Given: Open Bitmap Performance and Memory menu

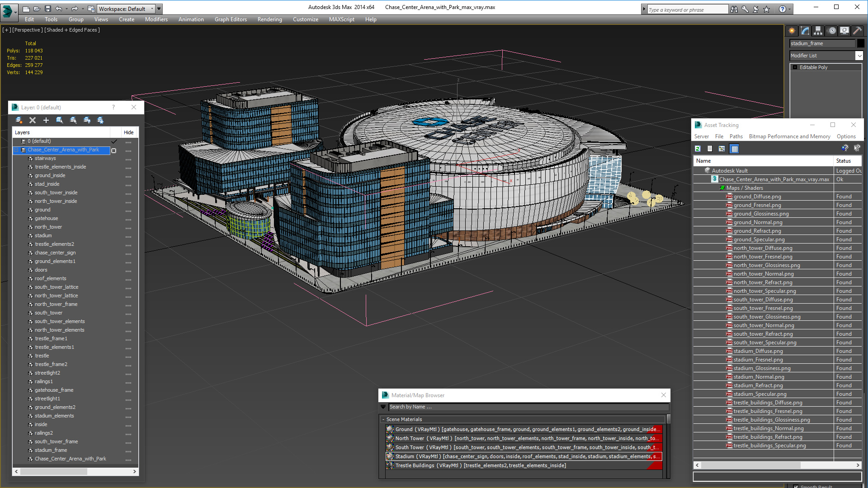Looking at the screenshot, I should click(789, 136).
